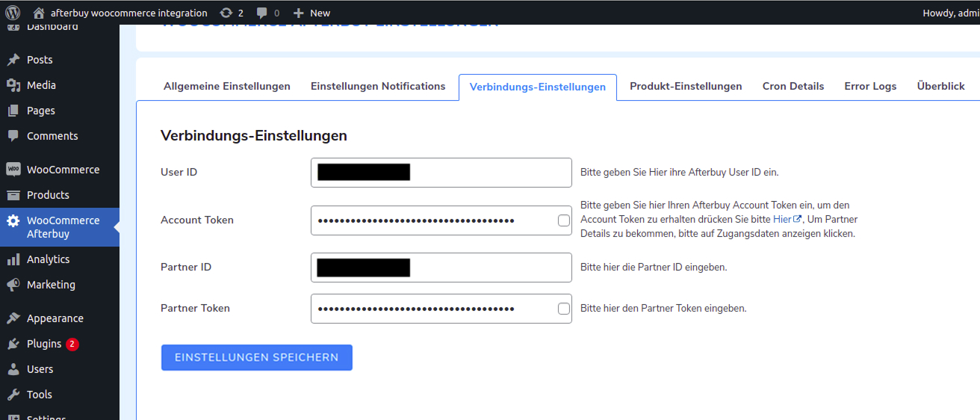Open afterbuy woocommerce integration site link
Viewport: 980px width, 420px height.
pyautogui.click(x=128, y=13)
